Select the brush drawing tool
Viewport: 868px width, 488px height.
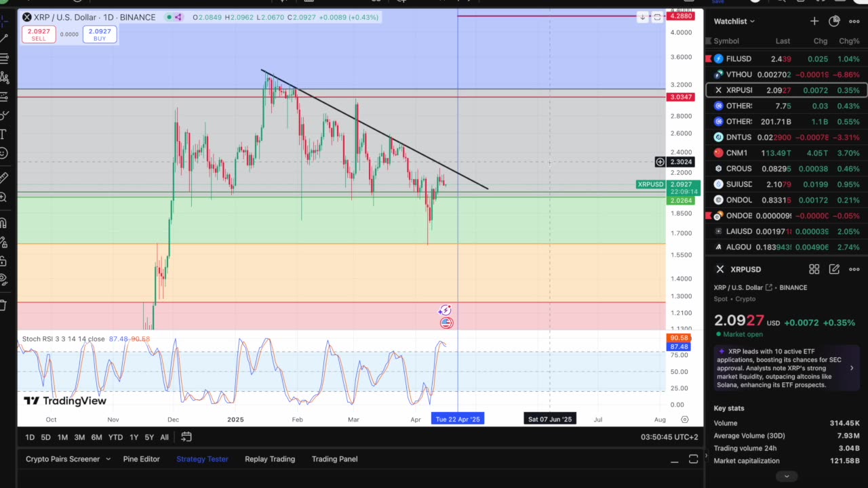click(3, 115)
